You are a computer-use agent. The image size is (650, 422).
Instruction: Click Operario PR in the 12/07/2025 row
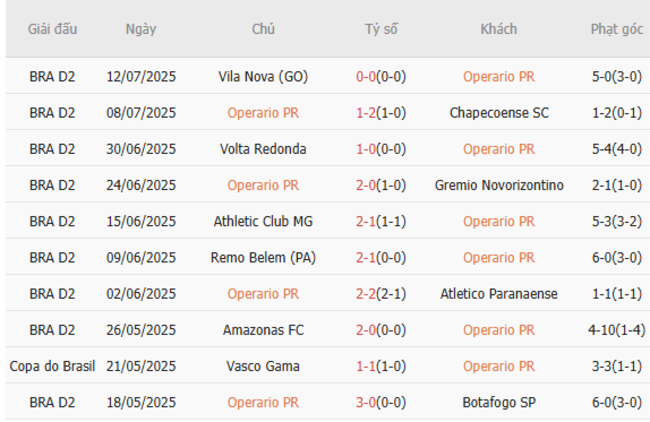click(x=499, y=76)
